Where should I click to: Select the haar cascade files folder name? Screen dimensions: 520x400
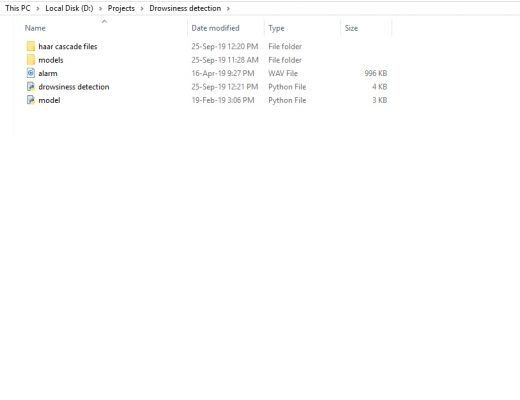[x=68, y=46]
